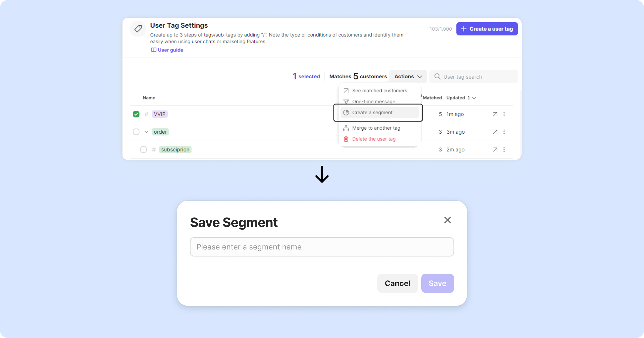
Task: Click the segment name input field
Action: 322,247
